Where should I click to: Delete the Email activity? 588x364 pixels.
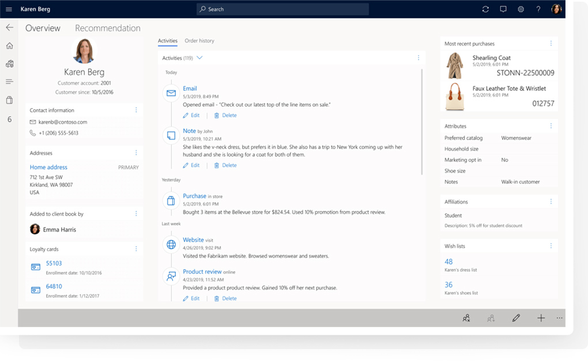pyautogui.click(x=225, y=115)
